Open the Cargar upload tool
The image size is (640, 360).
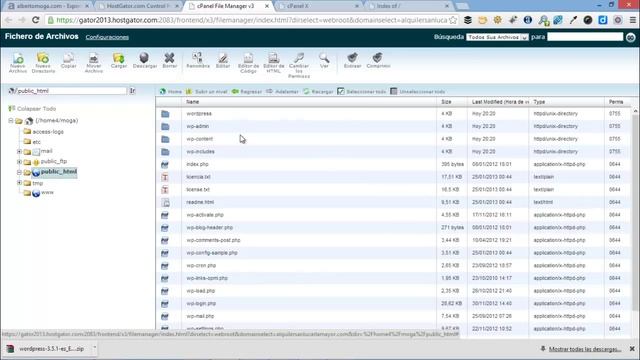119,60
